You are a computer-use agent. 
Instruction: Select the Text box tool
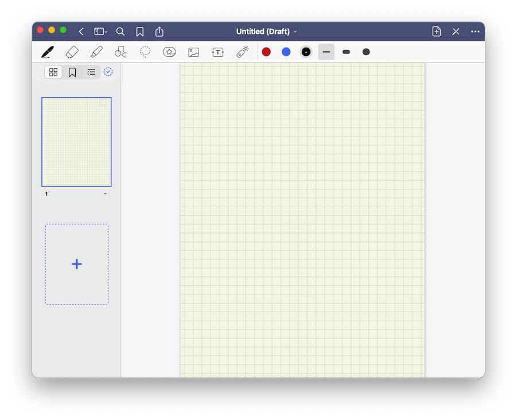(x=218, y=52)
